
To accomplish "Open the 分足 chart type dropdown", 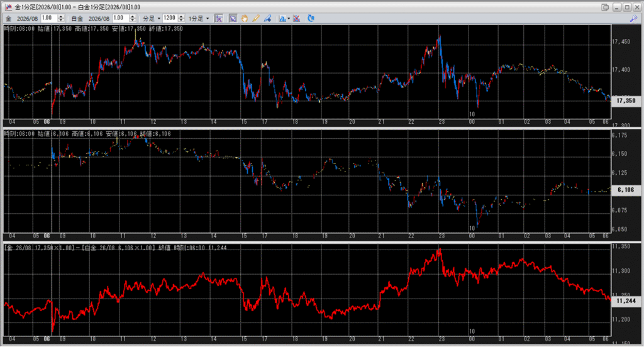I will point(152,18).
